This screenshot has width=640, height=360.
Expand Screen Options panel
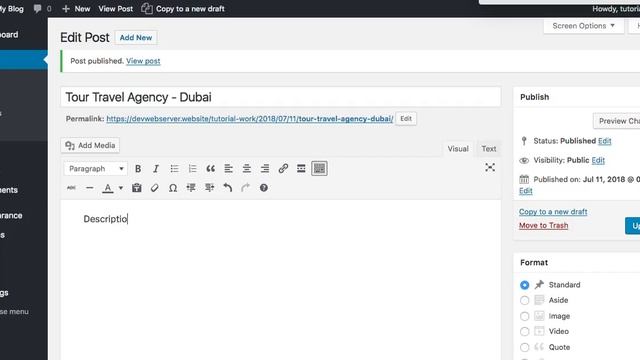(x=583, y=26)
